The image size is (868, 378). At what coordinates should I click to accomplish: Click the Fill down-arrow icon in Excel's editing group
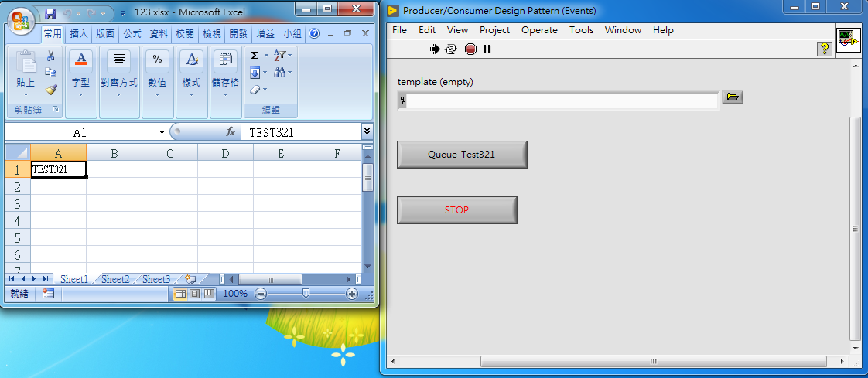coord(255,73)
